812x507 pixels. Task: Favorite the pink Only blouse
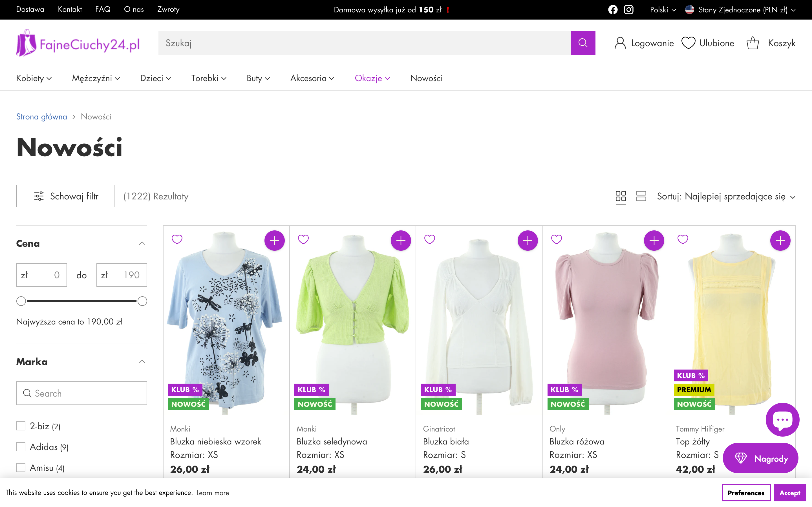[556, 239]
